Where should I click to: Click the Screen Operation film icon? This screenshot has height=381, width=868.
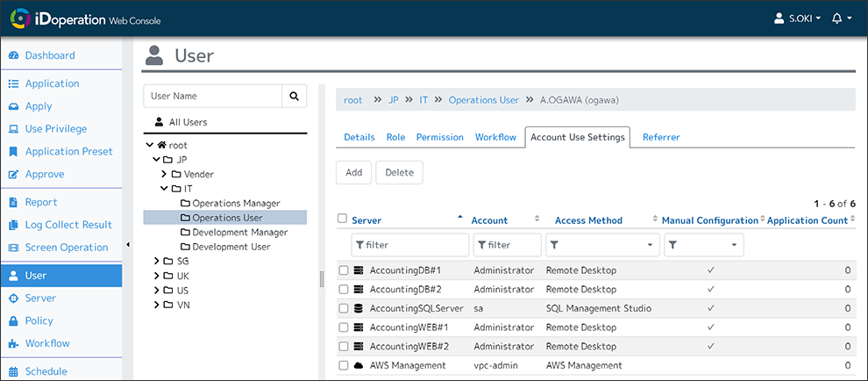click(x=14, y=248)
